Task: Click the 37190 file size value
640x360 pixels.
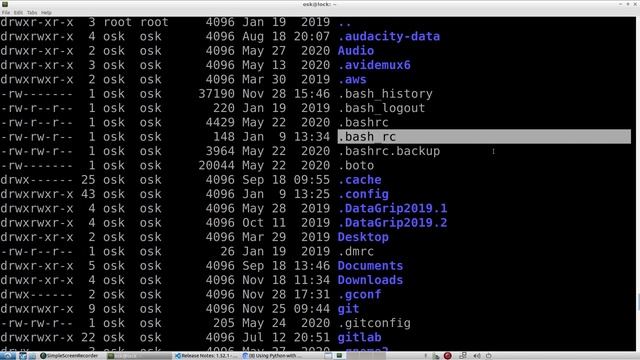Action: 216,94
